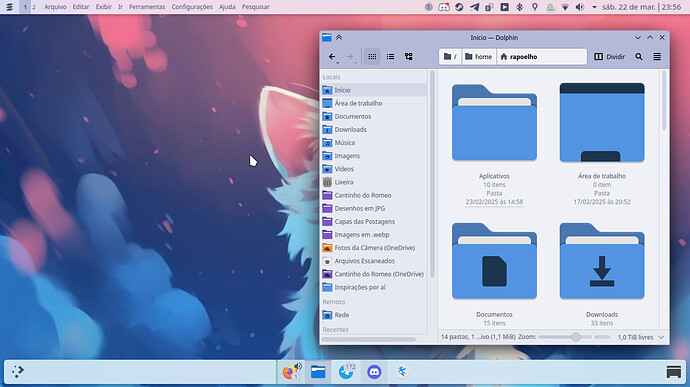
Task: Open Rede under Remoto
Action: point(374,315)
